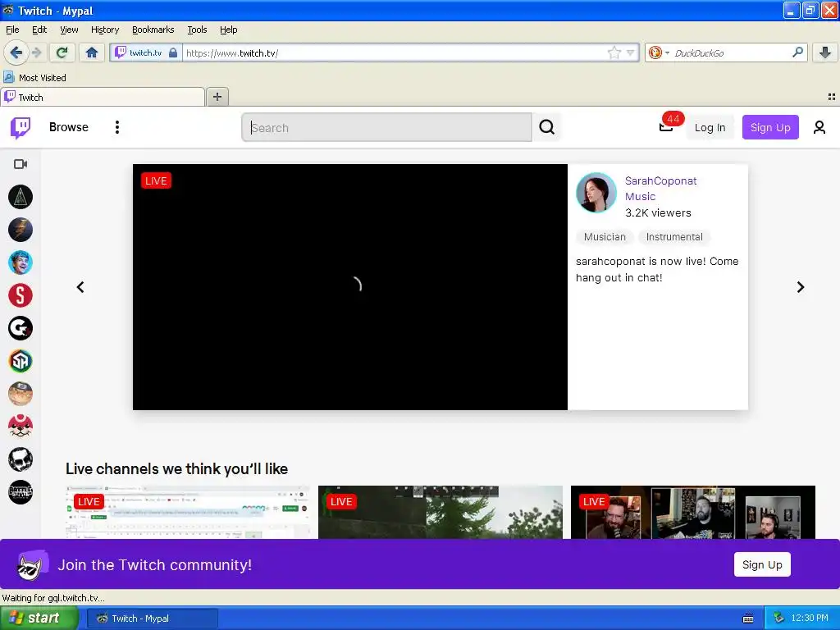Click the twitch.tv site identity box

146,52
